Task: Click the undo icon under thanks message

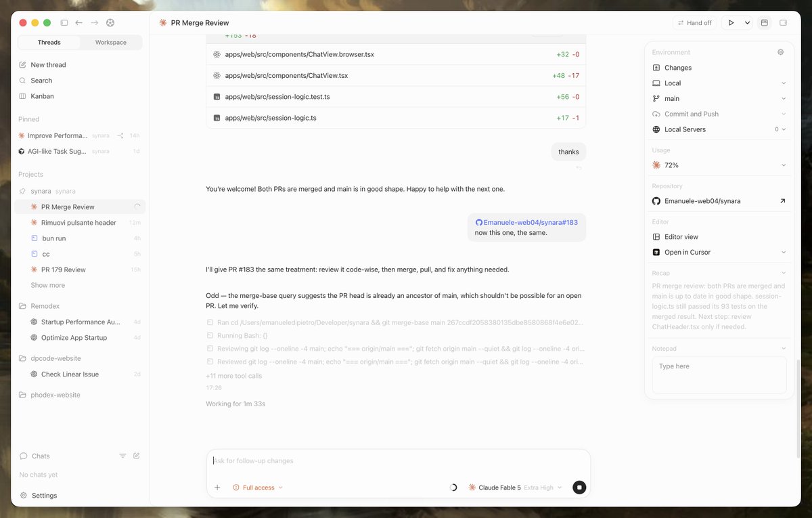Action: pos(579,167)
